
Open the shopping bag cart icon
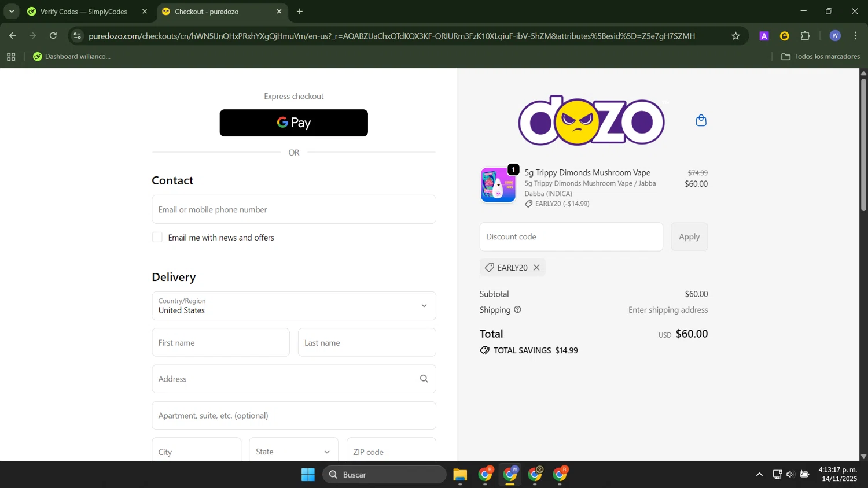[x=701, y=120]
